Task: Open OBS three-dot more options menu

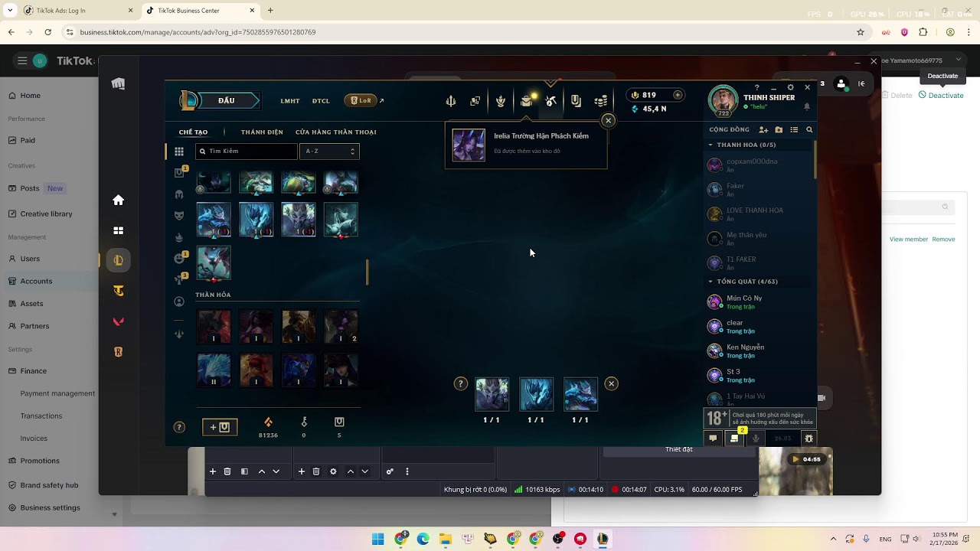Action: 407,471
